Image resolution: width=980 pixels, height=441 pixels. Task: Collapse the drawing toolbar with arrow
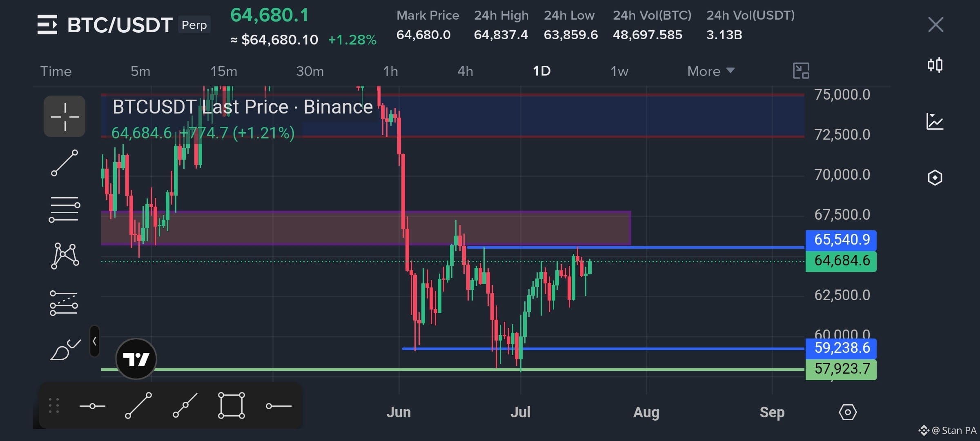pos(94,341)
